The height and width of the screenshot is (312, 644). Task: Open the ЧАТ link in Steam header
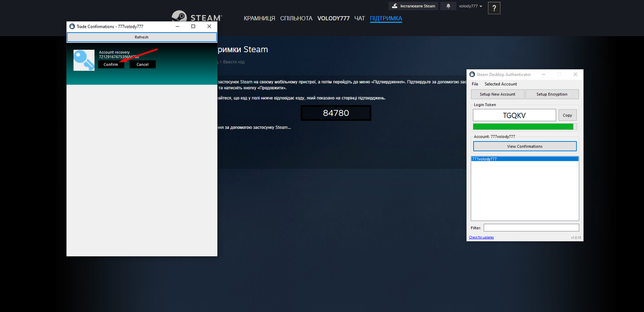(360, 19)
